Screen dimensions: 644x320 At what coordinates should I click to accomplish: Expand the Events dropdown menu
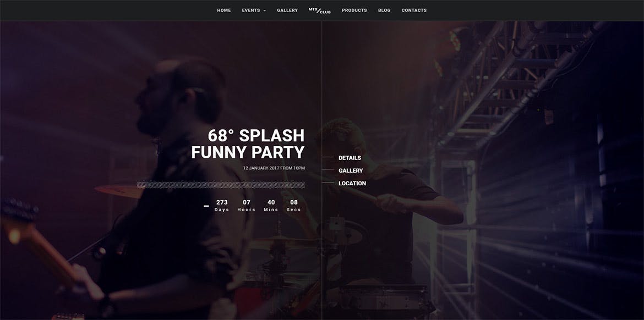click(x=254, y=10)
